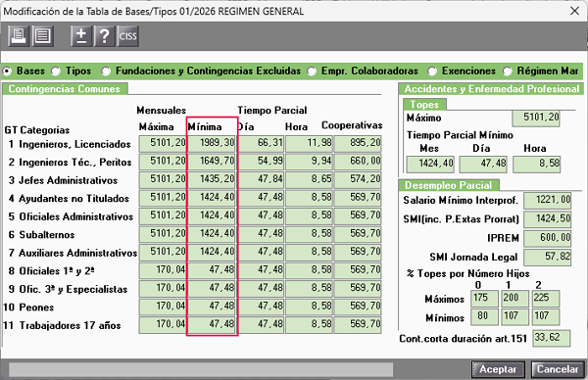Edit Día value for Auxiliares Administrativos
Screen dimensions: 588x380
pyautogui.click(x=261, y=253)
